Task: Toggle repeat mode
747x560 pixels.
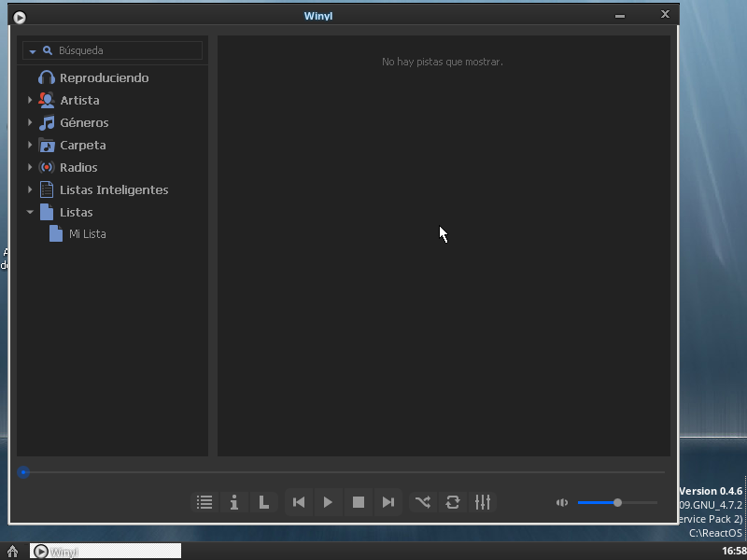Action: coord(453,502)
